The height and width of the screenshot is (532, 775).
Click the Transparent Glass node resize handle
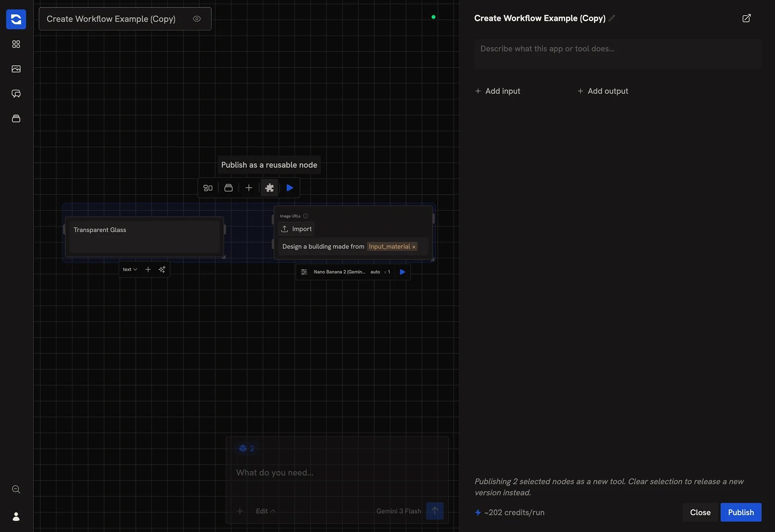224,257
